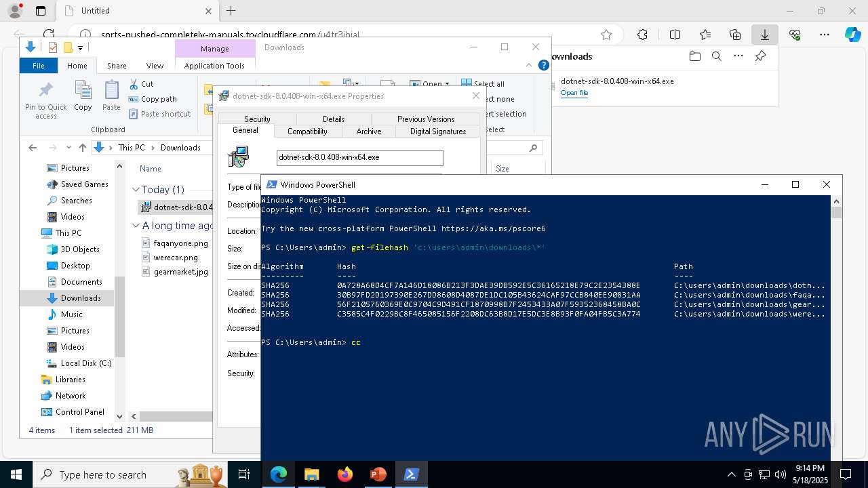Open Microsoft Edge from taskbar
This screenshot has height=488, width=868.
coord(279,474)
